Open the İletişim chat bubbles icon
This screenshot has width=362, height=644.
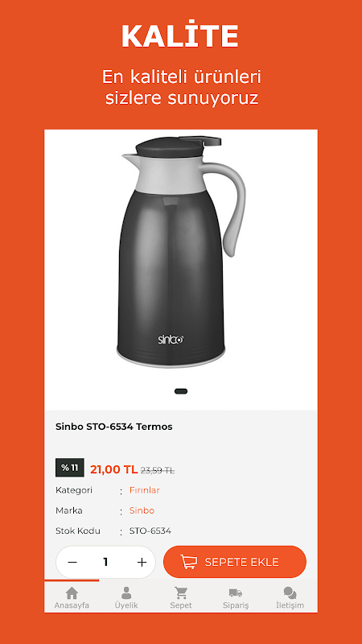(290, 592)
